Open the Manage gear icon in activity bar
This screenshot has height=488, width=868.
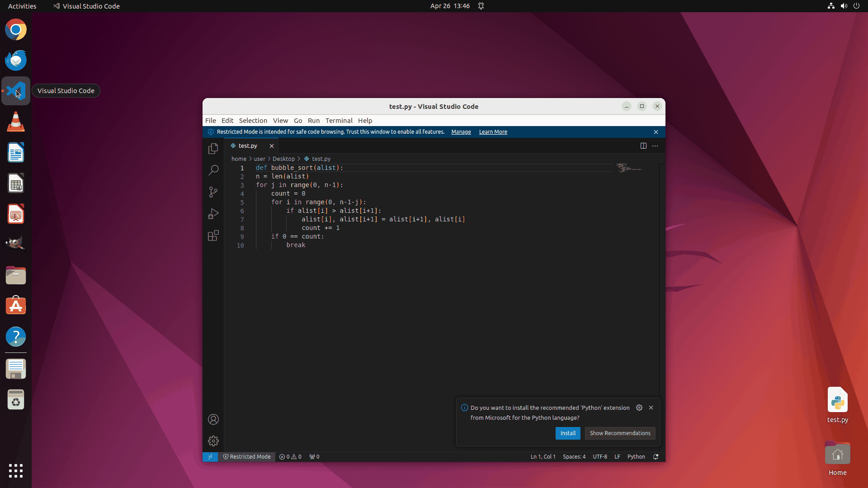[x=213, y=441]
